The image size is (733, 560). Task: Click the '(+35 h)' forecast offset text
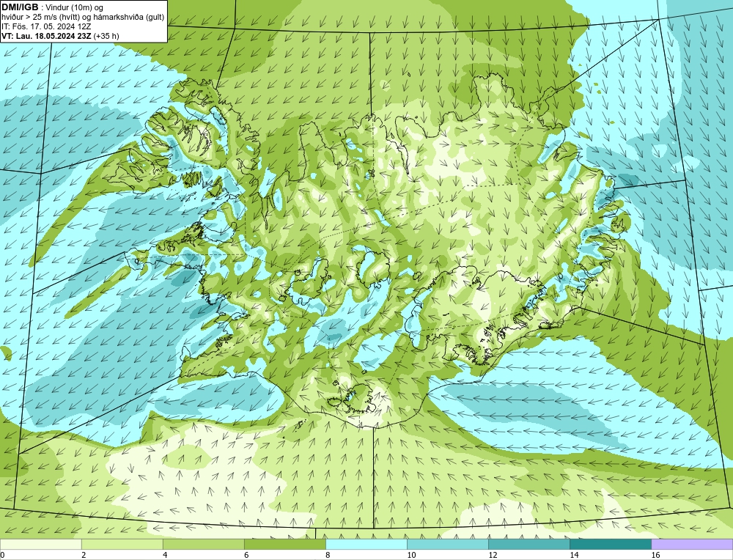tap(106, 36)
